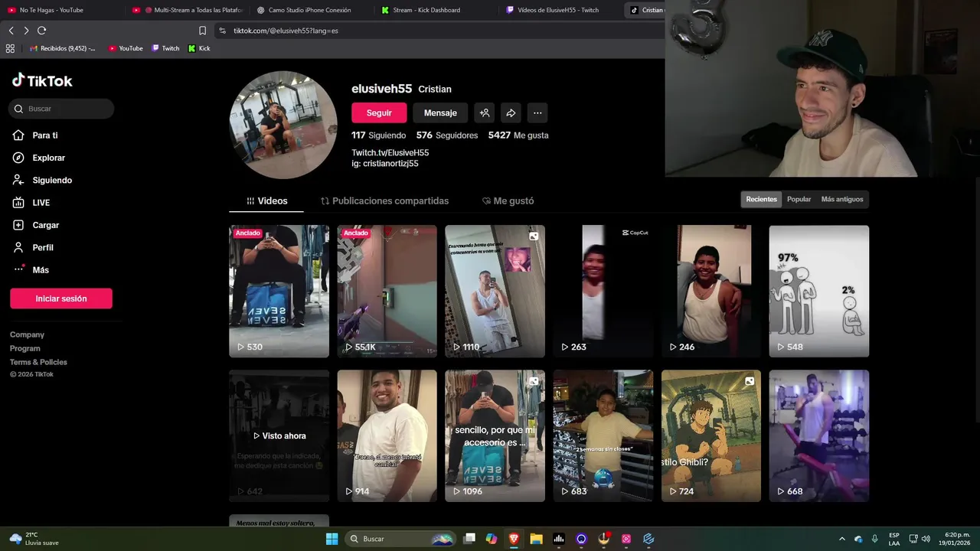Click the add friend icon on profile
980x551 pixels.
click(485, 112)
